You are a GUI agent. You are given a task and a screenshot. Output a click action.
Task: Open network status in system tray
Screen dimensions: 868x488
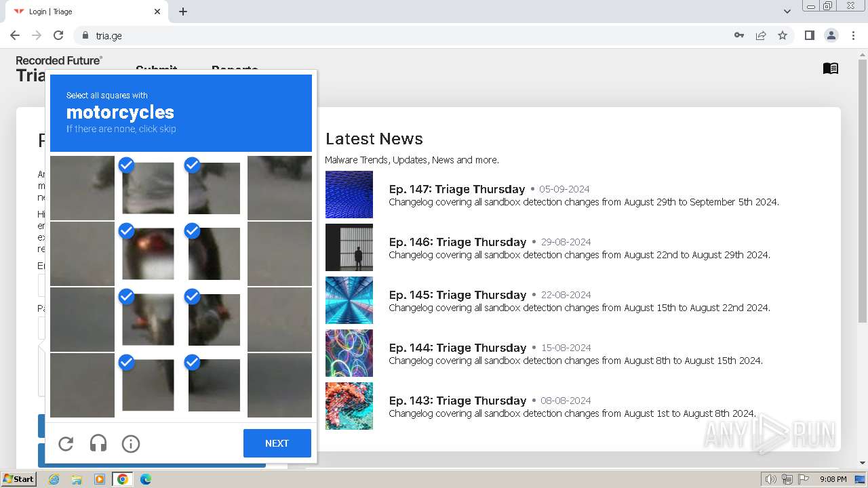[787, 479]
